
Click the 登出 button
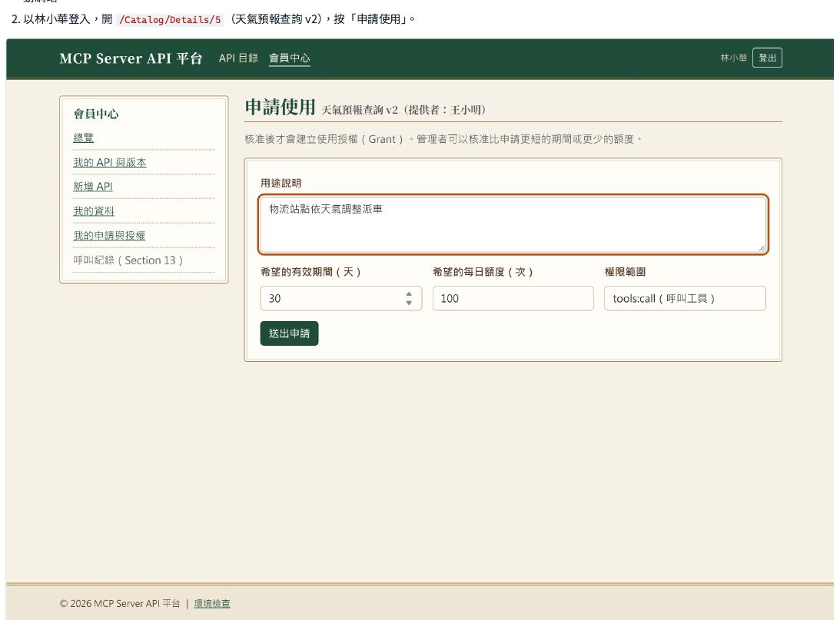click(767, 58)
